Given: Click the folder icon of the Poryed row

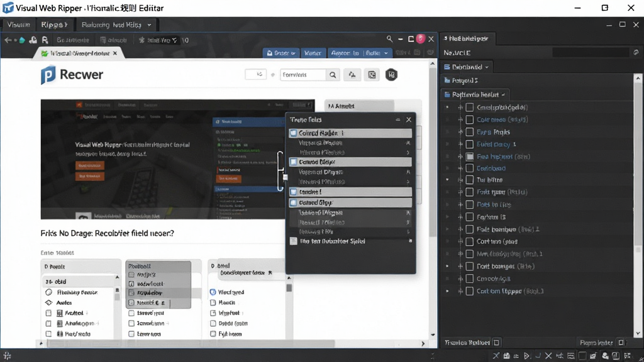Looking at the screenshot, I should 447,80.
